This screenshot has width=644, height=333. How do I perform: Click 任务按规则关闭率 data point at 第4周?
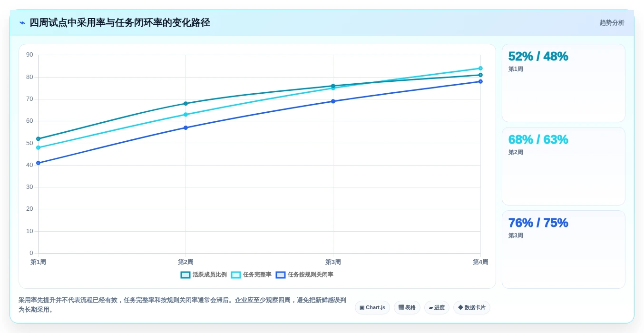pyautogui.click(x=480, y=81)
